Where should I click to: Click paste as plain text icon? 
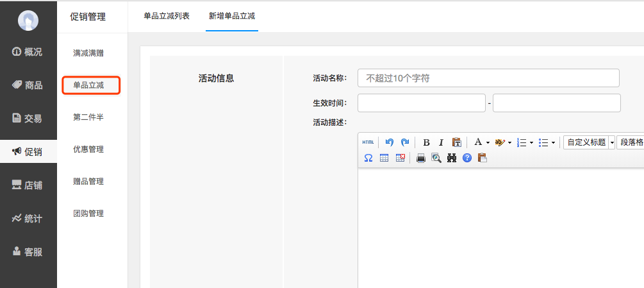pyautogui.click(x=456, y=142)
